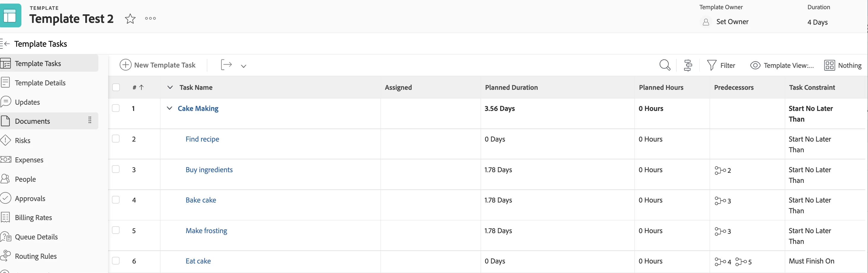Select the checkbox for the Bake cake row
The image size is (868, 273).
(116, 200)
